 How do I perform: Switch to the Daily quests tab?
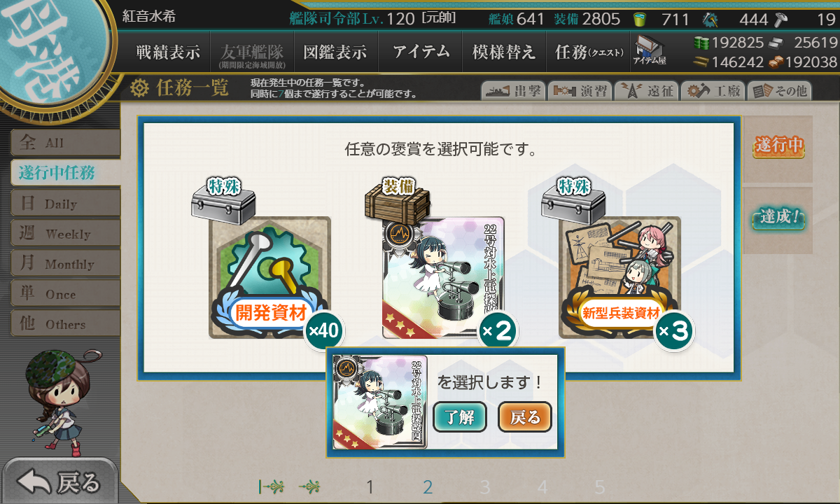[x=65, y=204]
